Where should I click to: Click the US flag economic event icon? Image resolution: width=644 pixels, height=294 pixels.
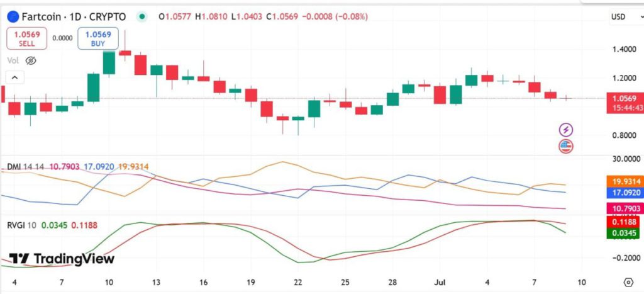[x=566, y=146]
